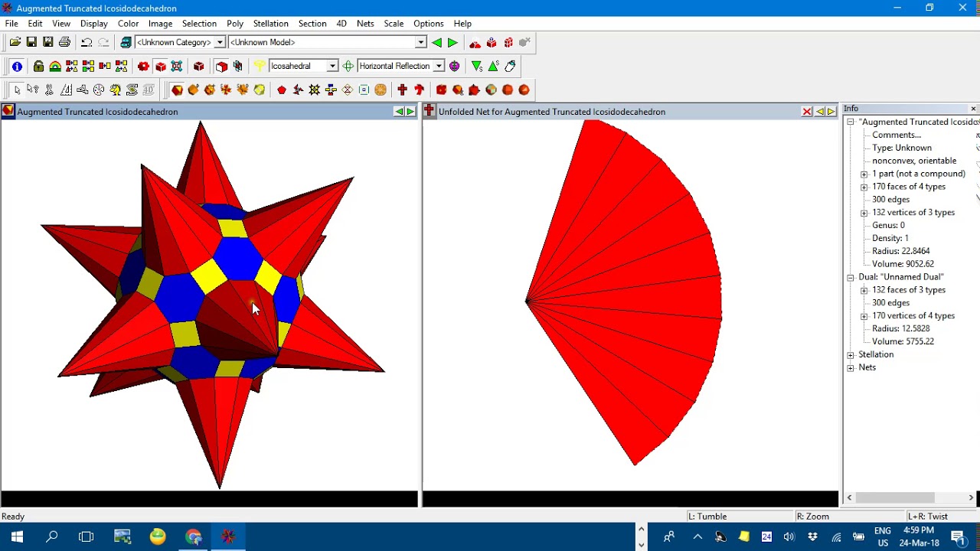Click the dark red cross net icon
Image resolution: width=980 pixels, height=551 pixels.
(x=402, y=90)
